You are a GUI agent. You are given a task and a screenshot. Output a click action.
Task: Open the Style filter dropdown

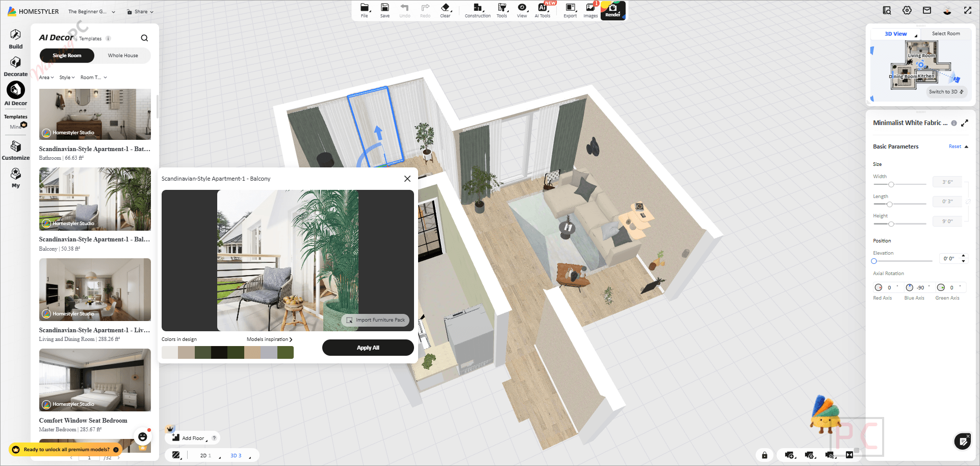pyautogui.click(x=67, y=78)
